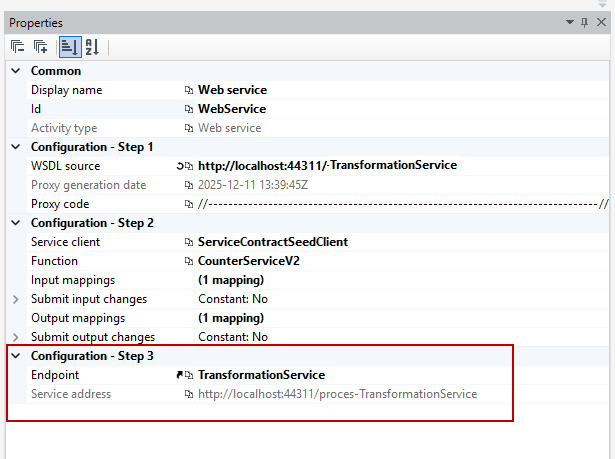Click the Proxy code property label
Image resolution: width=615 pixels, height=459 pixels.
[60, 204]
